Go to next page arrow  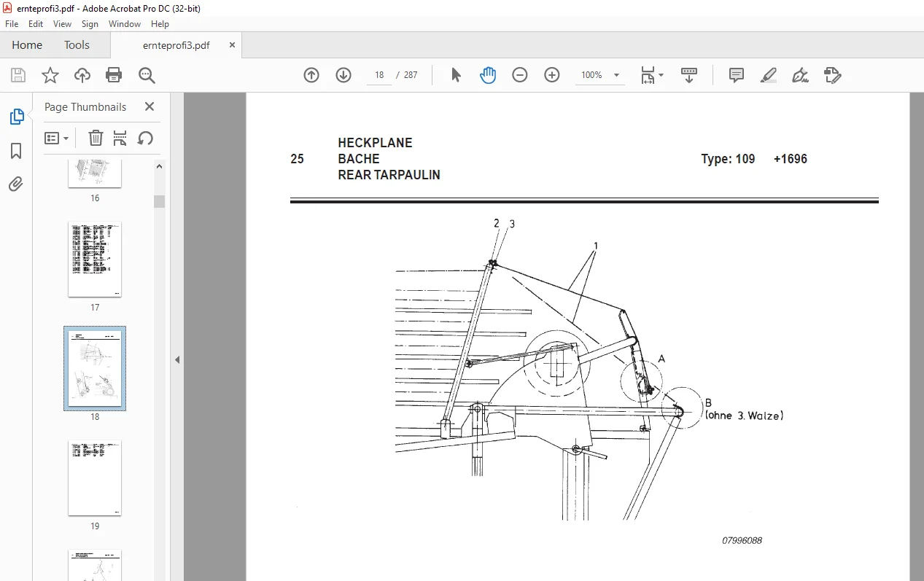point(343,75)
